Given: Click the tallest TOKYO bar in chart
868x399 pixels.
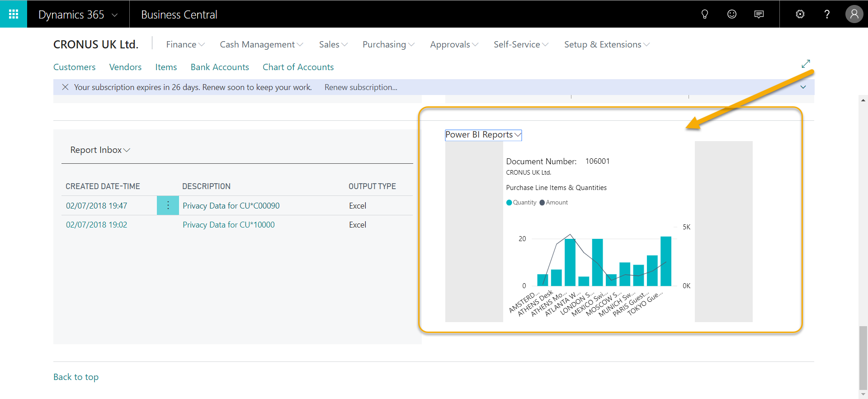Looking at the screenshot, I should [x=666, y=261].
